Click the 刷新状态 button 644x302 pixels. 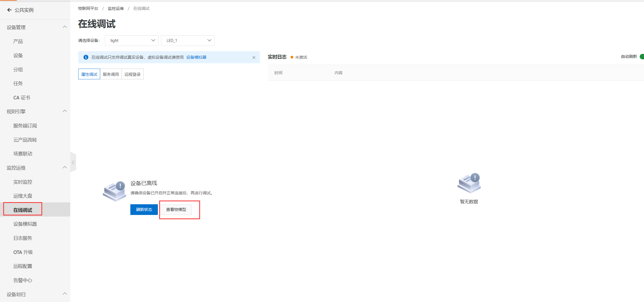(144, 210)
